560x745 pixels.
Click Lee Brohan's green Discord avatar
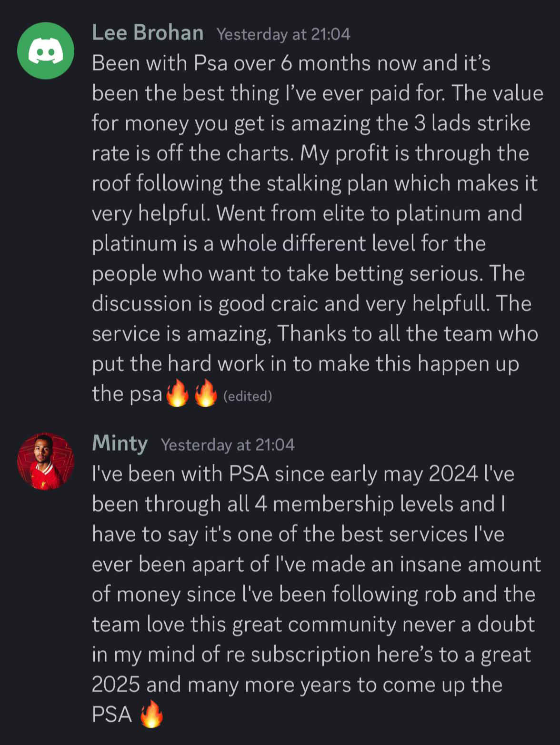[46, 51]
